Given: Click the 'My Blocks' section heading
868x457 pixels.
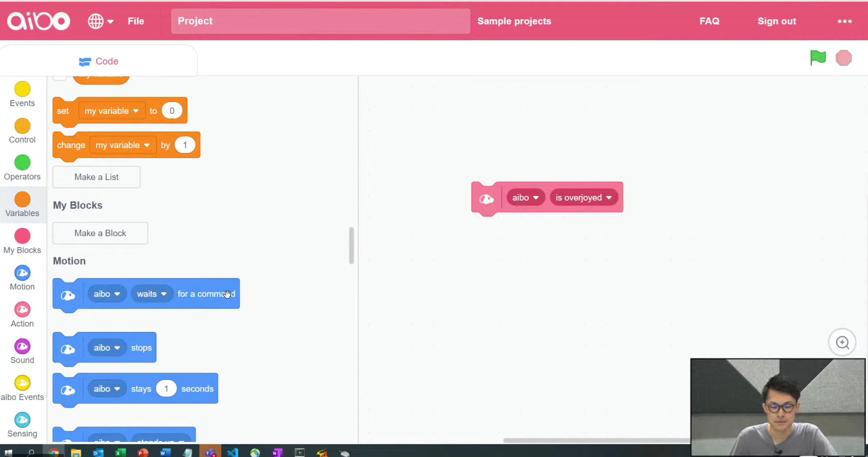Looking at the screenshot, I should (x=78, y=205).
